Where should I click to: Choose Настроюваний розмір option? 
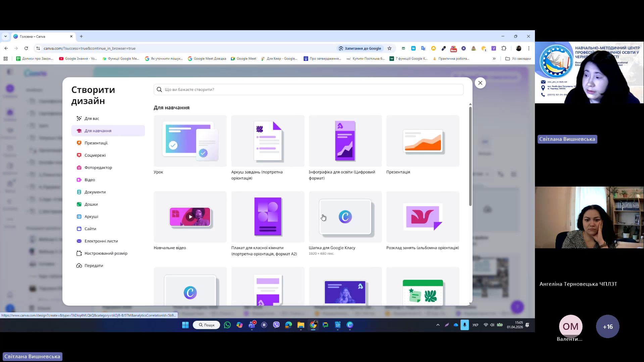tap(106, 253)
